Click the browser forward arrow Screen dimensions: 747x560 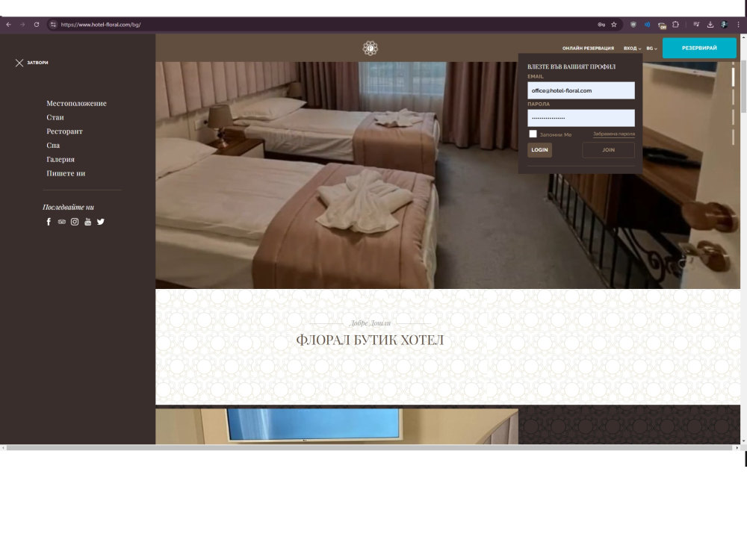point(22,25)
